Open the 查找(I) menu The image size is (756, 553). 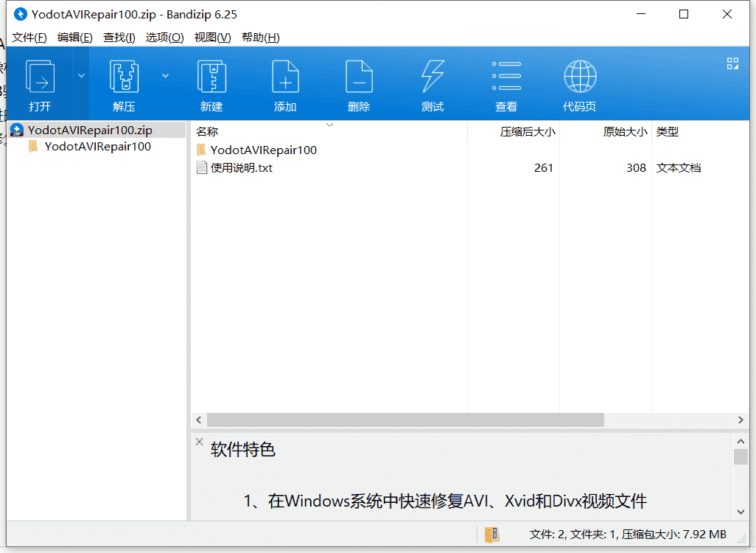[119, 38]
